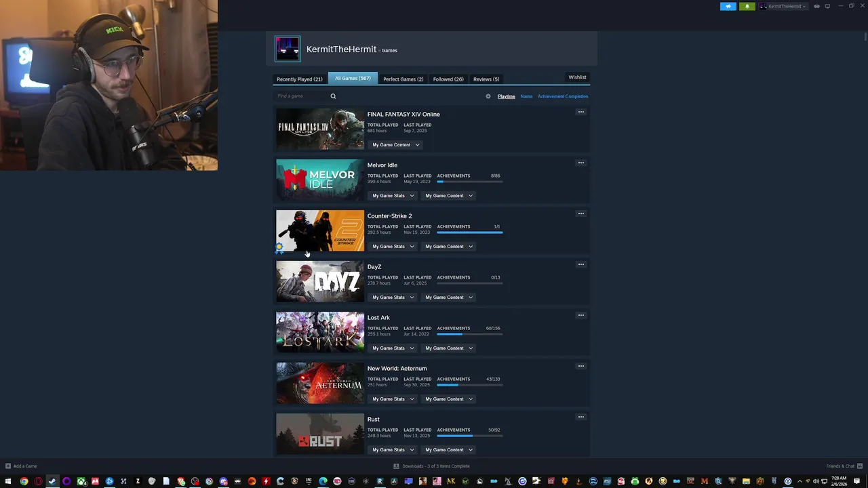
Task: Open the Melvor Idle options menu (three dots)
Action: tap(580, 163)
